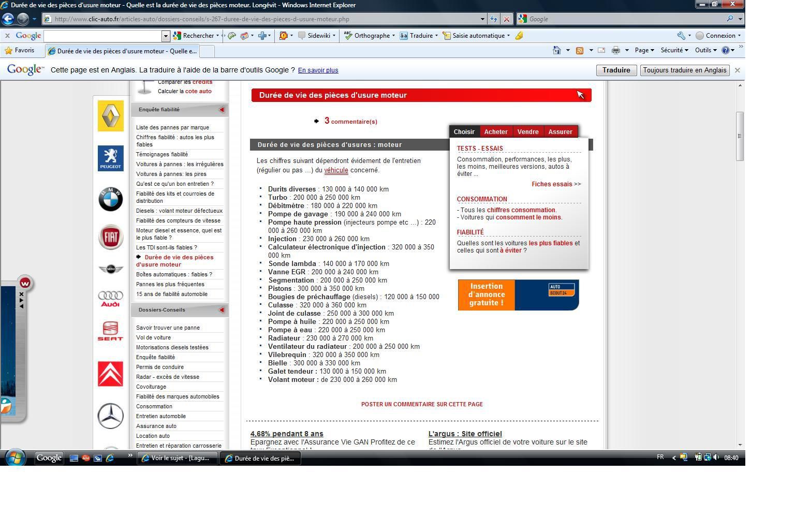Open the Google toolbar wrench settings
The height and width of the screenshot is (532, 795).
pos(681,36)
